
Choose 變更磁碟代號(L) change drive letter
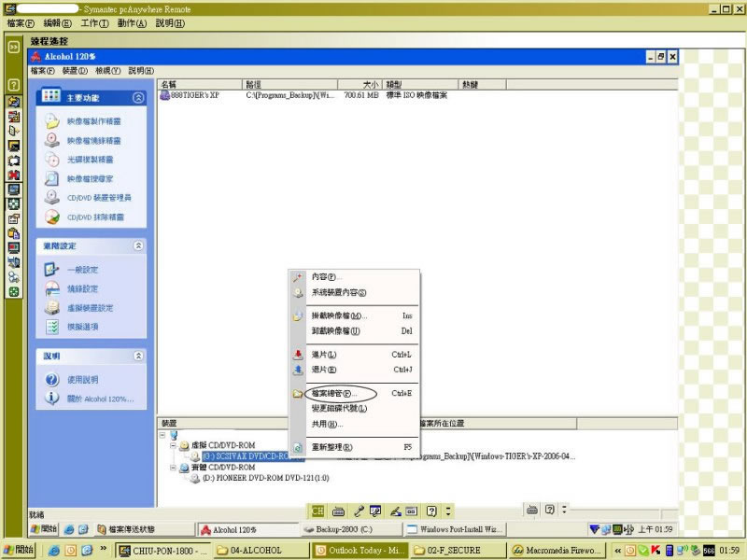tap(354, 408)
